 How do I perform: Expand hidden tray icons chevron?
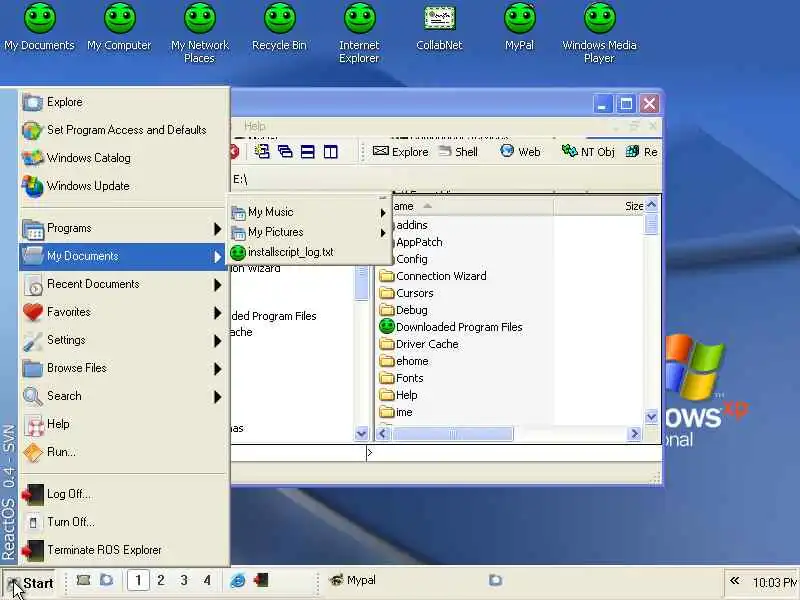point(735,581)
